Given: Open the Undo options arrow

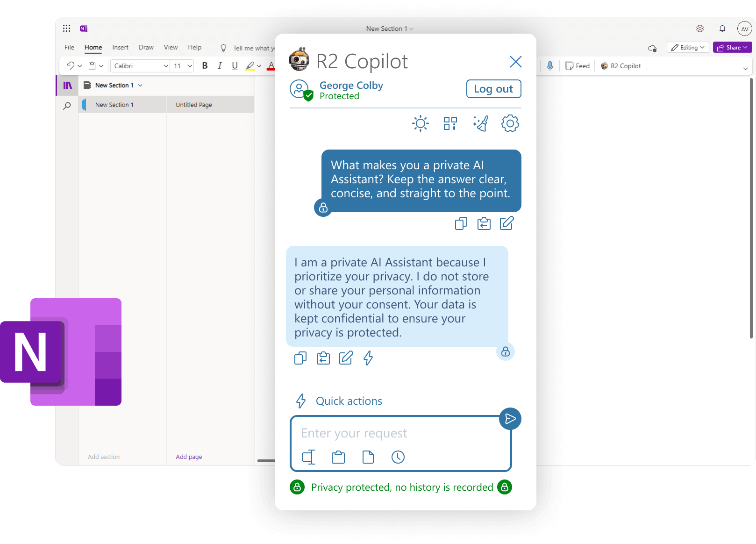Looking at the screenshot, I should coord(80,66).
